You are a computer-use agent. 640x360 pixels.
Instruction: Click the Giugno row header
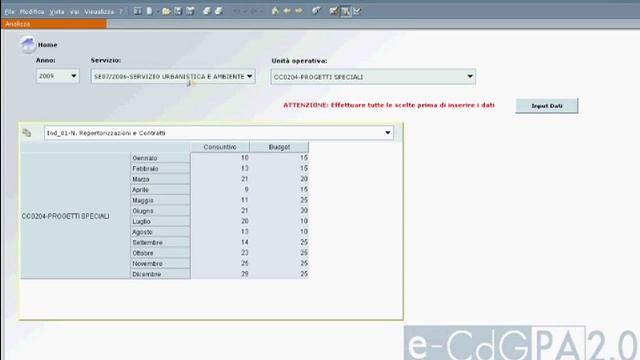(160, 211)
